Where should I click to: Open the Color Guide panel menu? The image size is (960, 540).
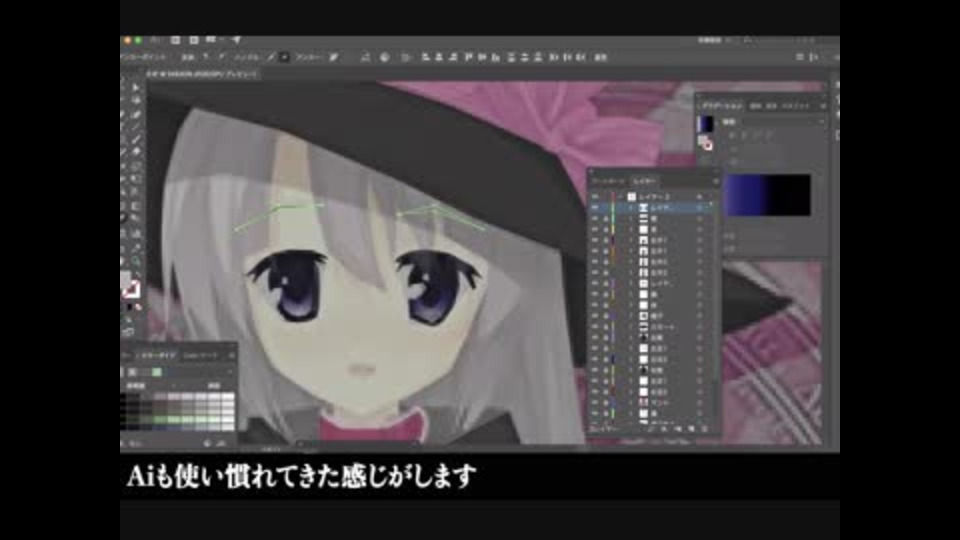pyautogui.click(x=231, y=356)
